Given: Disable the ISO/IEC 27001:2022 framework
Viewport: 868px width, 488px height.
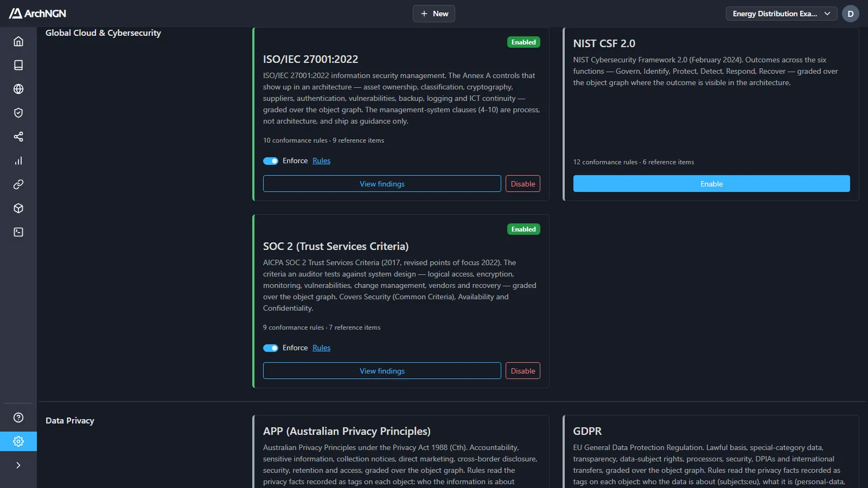Looking at the screenshot, I should tap(523, 184).
